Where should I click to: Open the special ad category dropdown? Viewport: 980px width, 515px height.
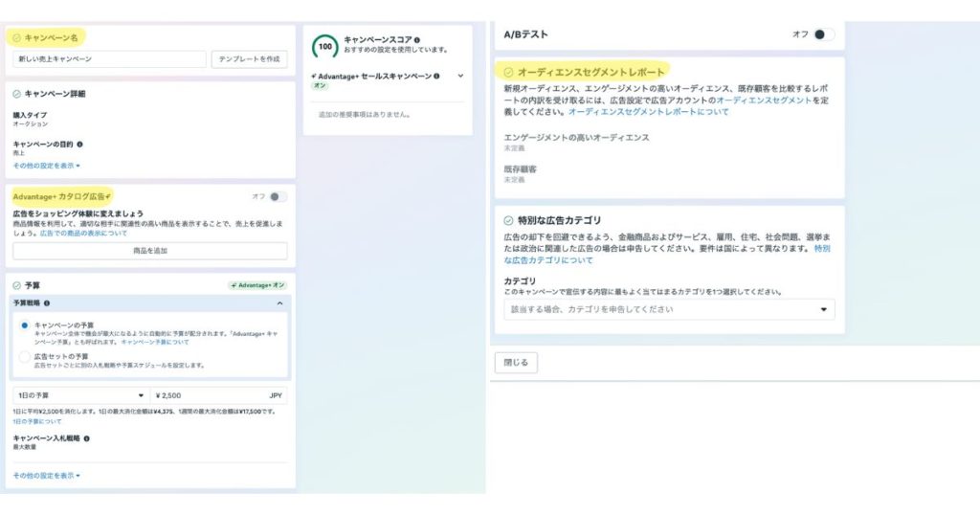(668, 309)
